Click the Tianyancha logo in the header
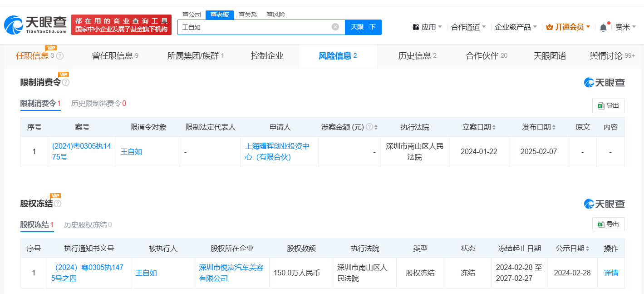The height and width of the screenshot is (294, 644). click(35, 25)
